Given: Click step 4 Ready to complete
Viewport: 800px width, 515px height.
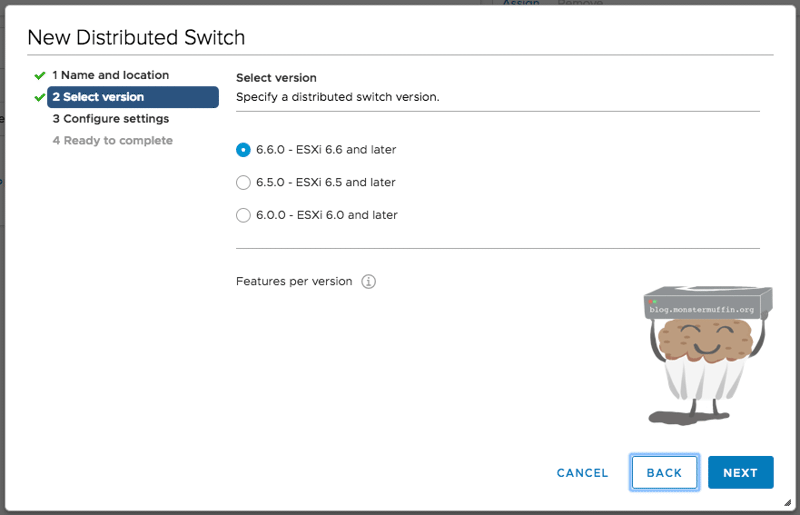Looking at the screenshot, I should 112,141.
